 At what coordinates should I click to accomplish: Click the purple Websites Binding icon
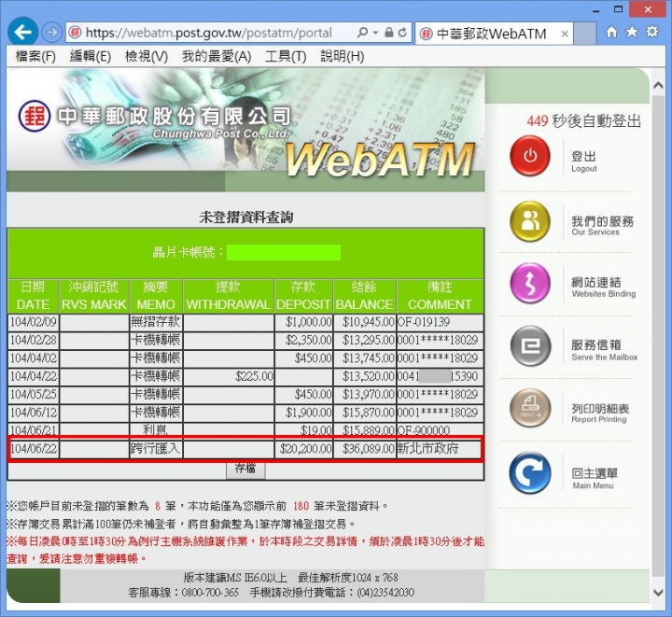pyautogui.click(x=530, y=283)
